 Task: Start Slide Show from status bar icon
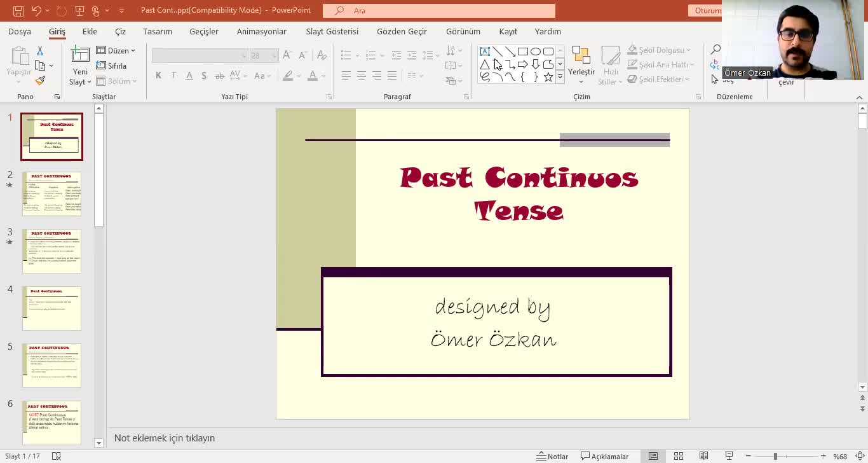(x=729, y=456)
